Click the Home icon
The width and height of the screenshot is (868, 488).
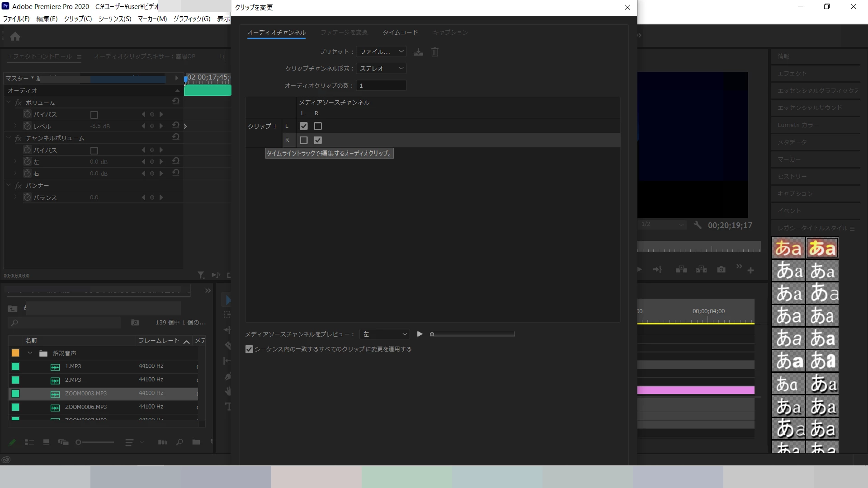(15, 37)
